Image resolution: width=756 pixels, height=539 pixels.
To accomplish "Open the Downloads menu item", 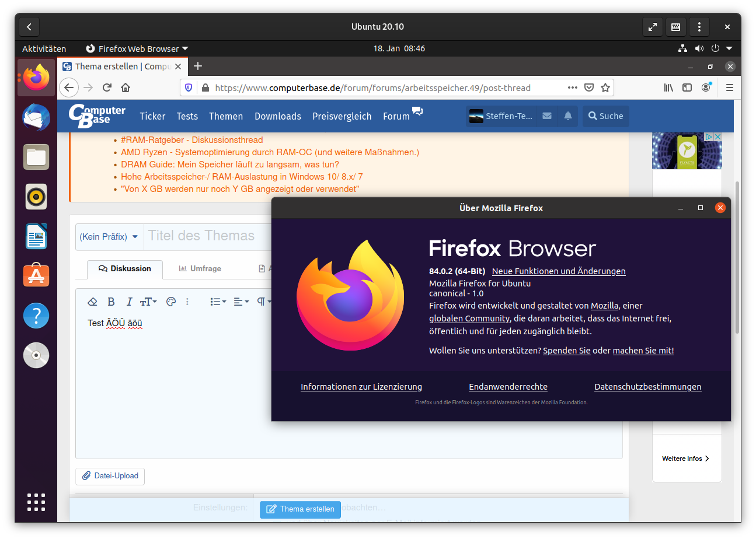I will [278, 116].
